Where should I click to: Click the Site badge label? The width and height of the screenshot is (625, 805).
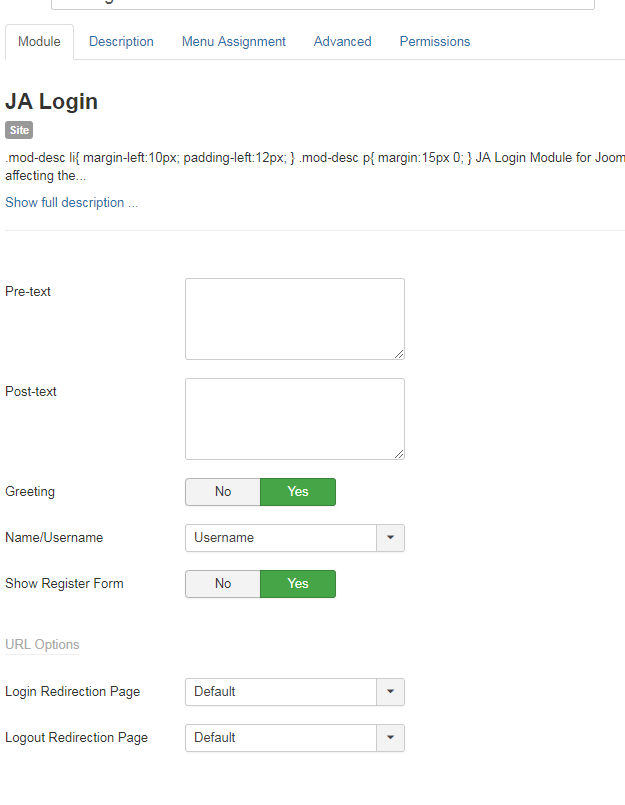pos(19,130)
